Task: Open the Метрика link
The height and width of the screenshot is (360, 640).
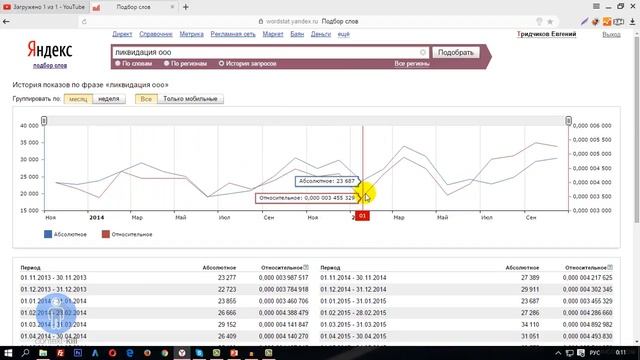Action: coord(191,34)
